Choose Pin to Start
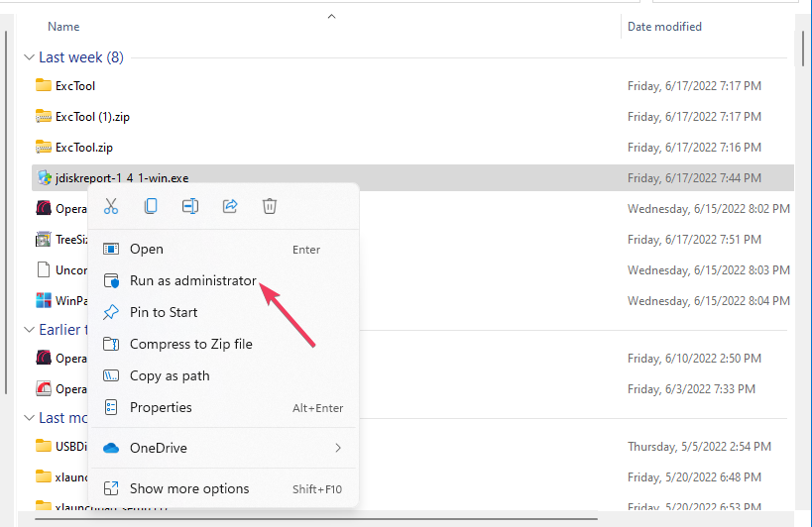Image resolution: width=812 pixels, height=527 pixels. [223, 312]
